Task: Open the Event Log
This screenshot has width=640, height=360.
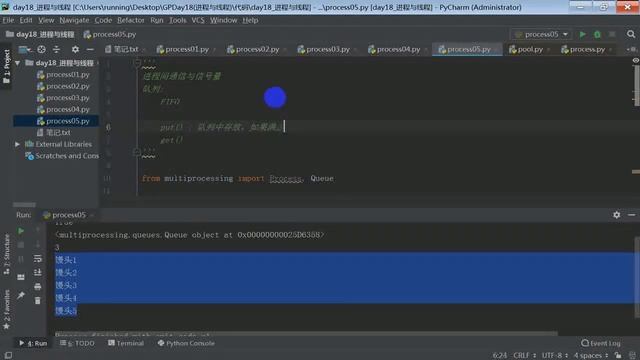Action: 601,343
